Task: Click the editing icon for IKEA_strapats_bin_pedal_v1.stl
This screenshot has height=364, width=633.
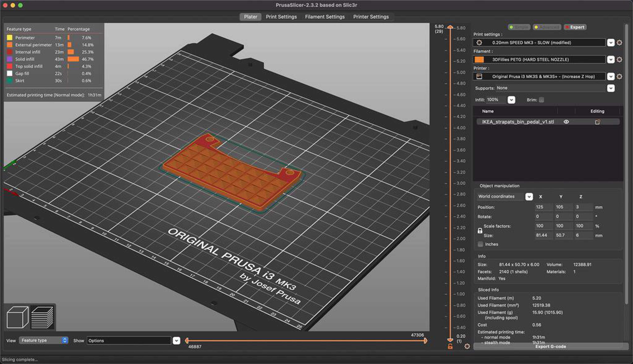Action: coord(597,122)
